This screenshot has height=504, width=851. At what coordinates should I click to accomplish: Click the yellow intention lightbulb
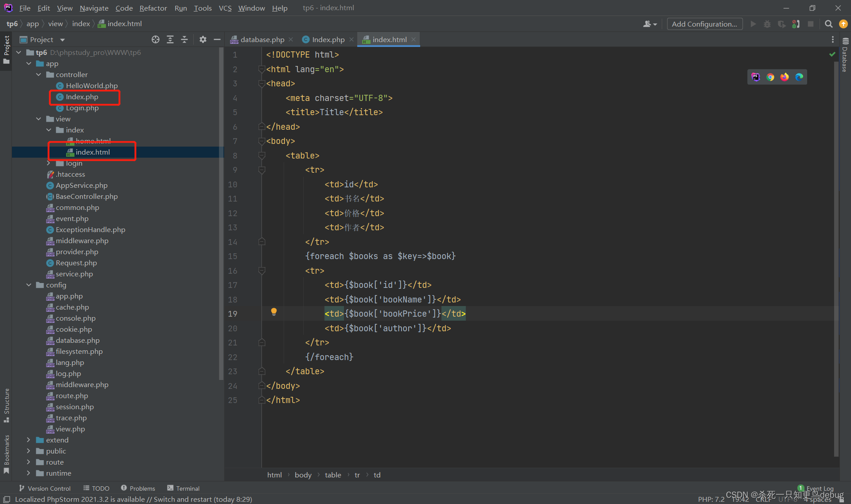click(x=274, y=312)
